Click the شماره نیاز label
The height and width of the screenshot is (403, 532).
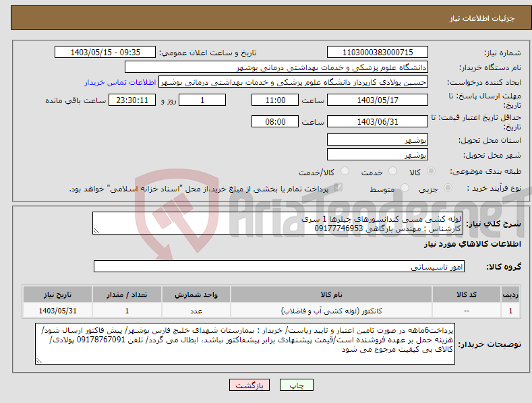tap(502, 53)
